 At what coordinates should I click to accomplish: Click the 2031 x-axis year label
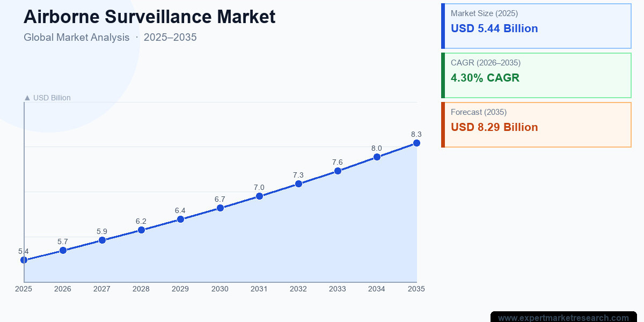coord(259,289)
